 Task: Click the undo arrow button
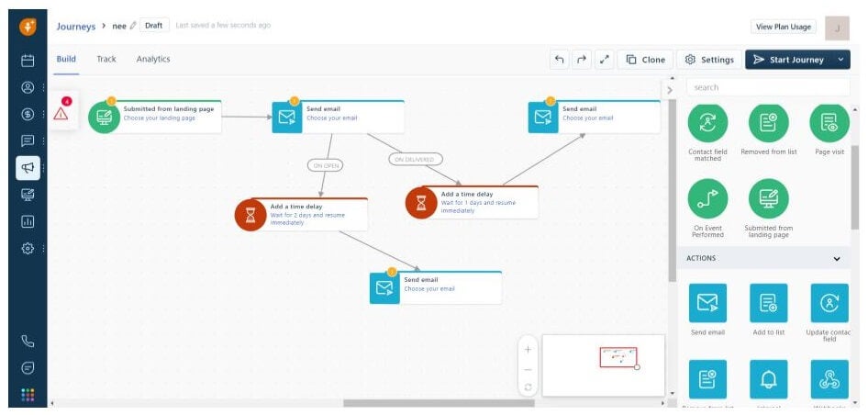[x=559, y=60]
